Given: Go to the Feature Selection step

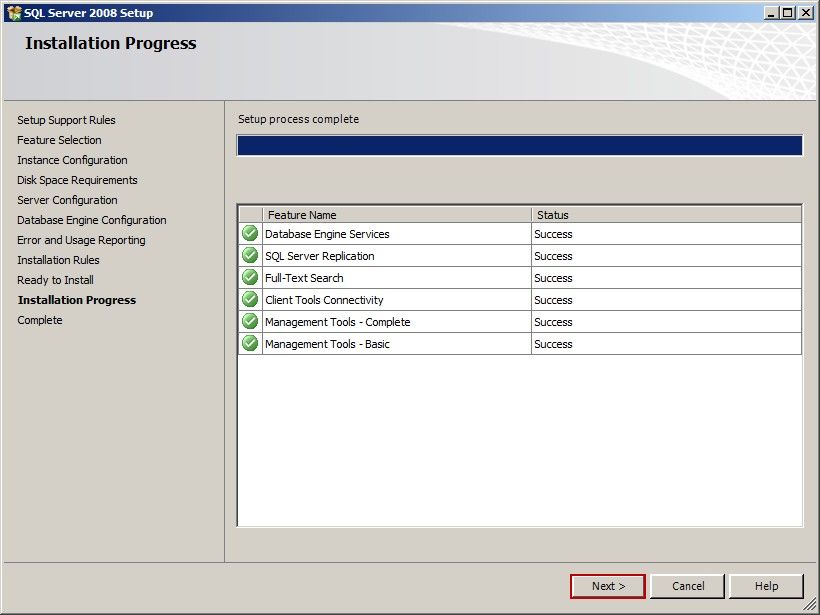Looking at the screenshot, I should tap(59, 140).
